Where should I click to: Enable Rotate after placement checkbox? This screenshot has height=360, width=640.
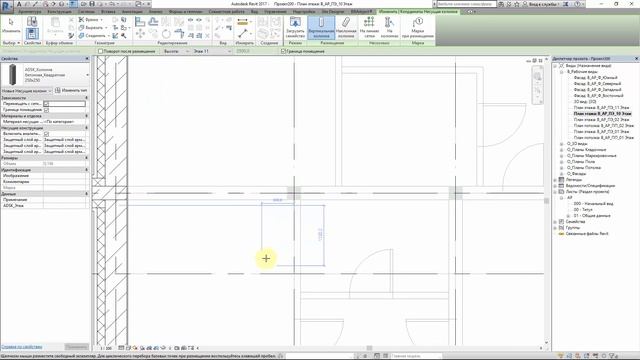(100, 51)
